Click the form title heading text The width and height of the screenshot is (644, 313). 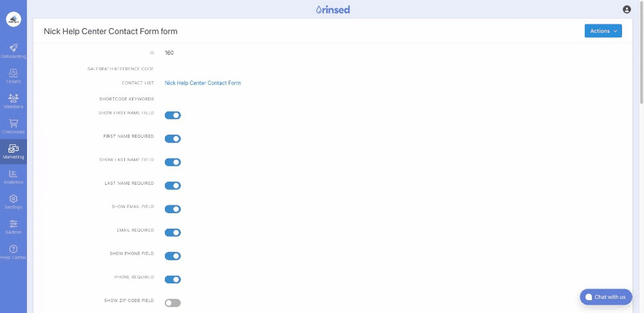(x=111, y=31)
